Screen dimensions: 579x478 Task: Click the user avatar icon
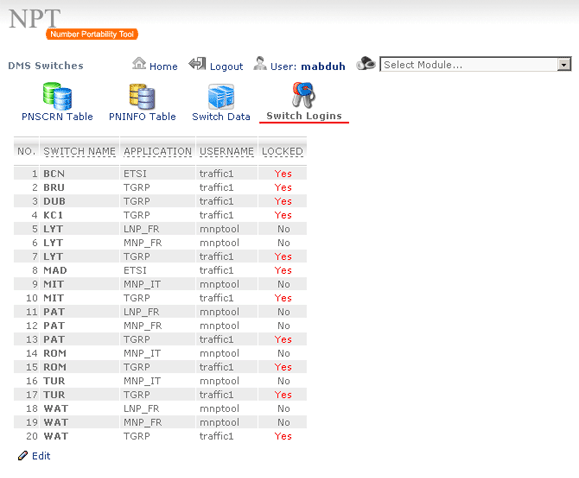click(260, 64)
